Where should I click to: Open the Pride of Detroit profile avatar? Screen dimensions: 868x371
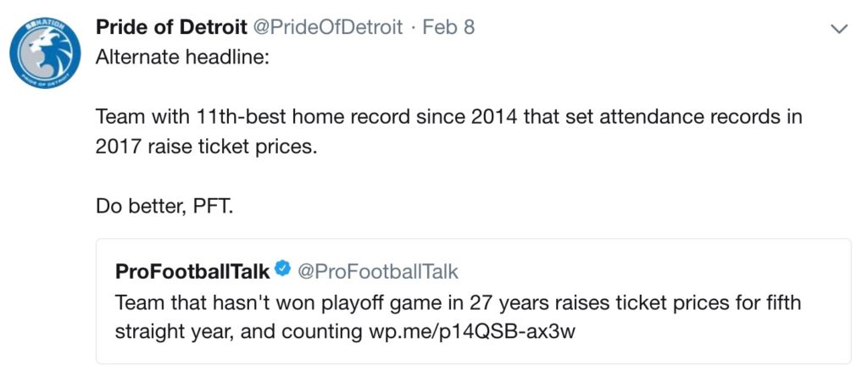click(x=45, y=53)
